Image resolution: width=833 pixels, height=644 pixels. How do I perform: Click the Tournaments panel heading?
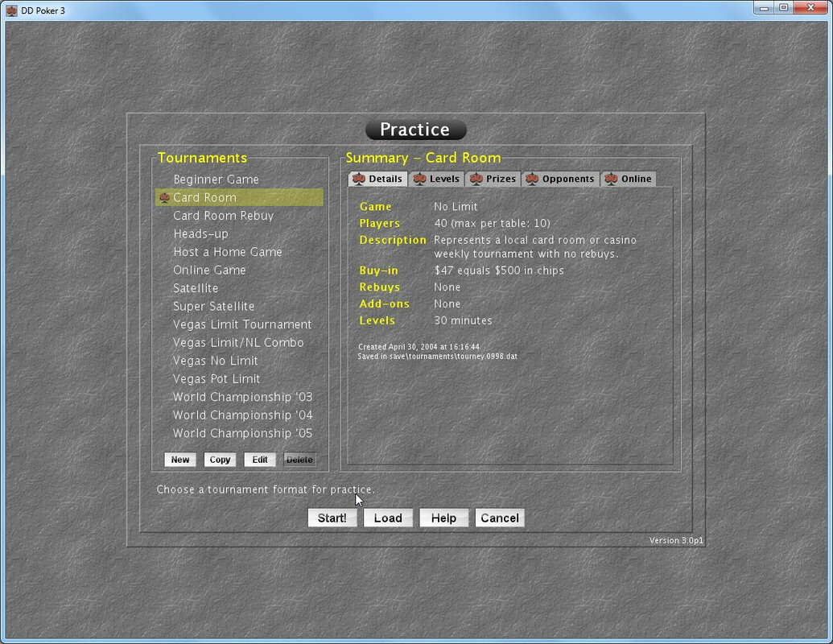[202, 158]
